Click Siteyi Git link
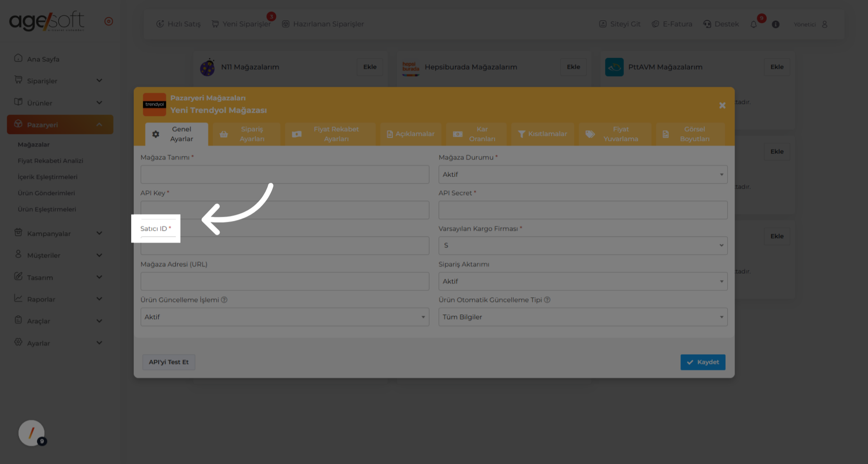This screenshot has height=464, width=868. pos(620,24)
